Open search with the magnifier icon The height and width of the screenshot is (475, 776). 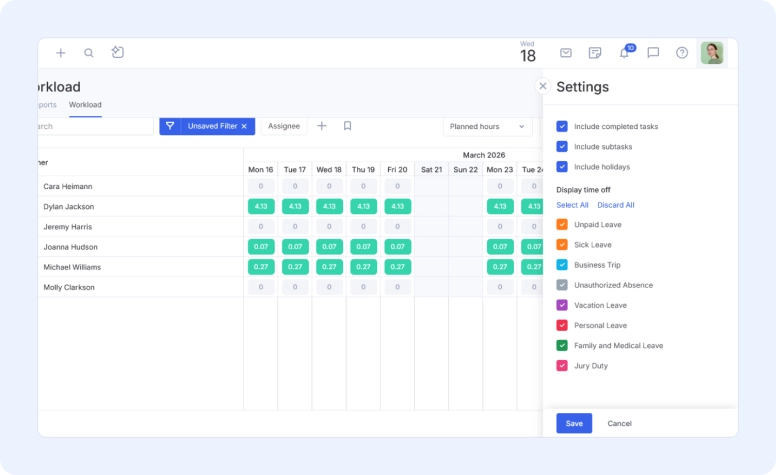pos(89,53)
